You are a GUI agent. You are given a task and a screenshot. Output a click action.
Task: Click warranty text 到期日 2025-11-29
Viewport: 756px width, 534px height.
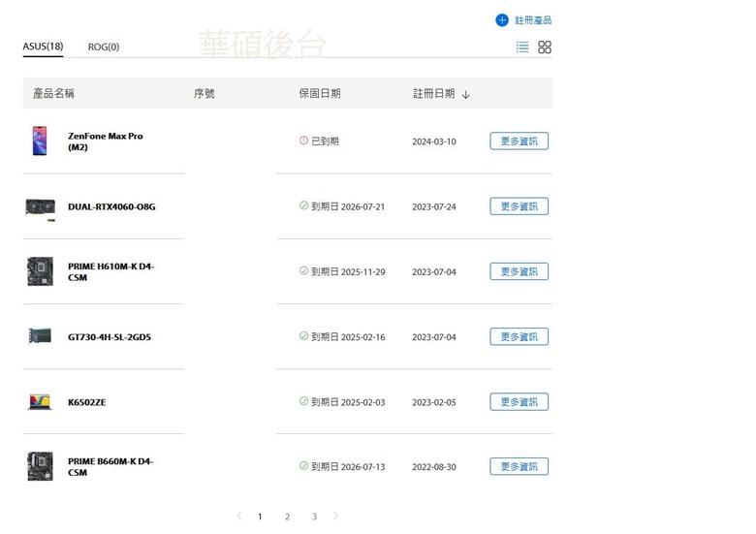(x=348, y=271)
